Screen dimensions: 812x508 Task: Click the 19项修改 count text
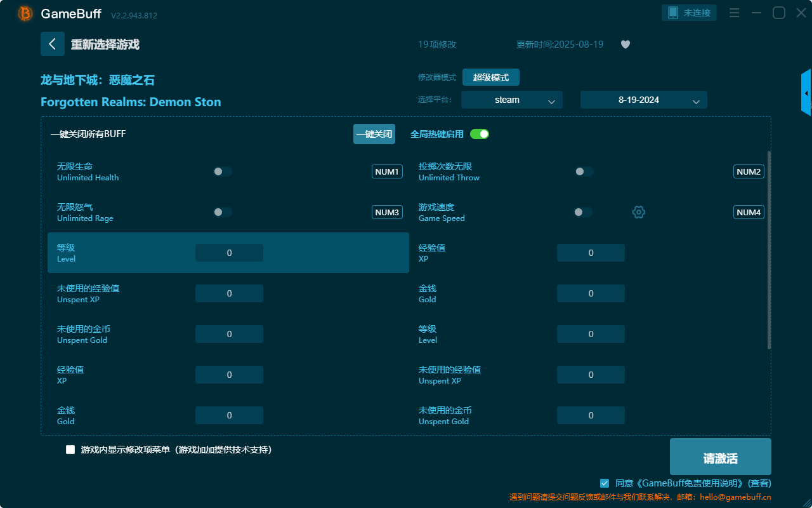(437, 44)
